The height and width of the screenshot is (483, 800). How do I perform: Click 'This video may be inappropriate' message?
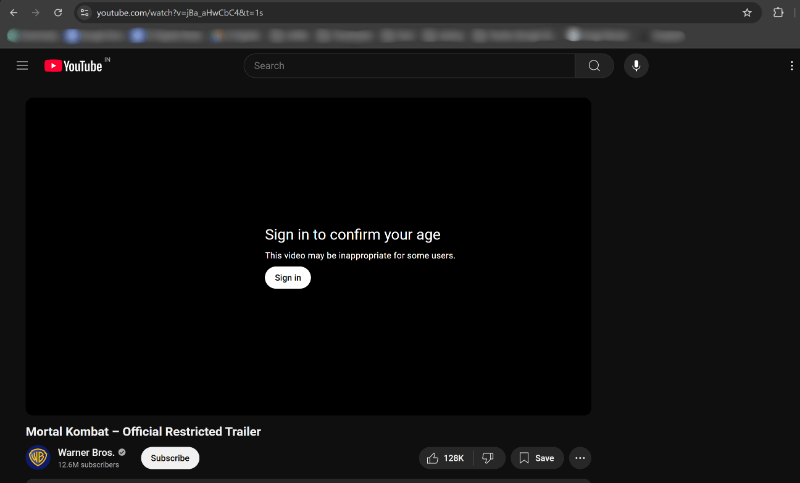click(360, 256)
